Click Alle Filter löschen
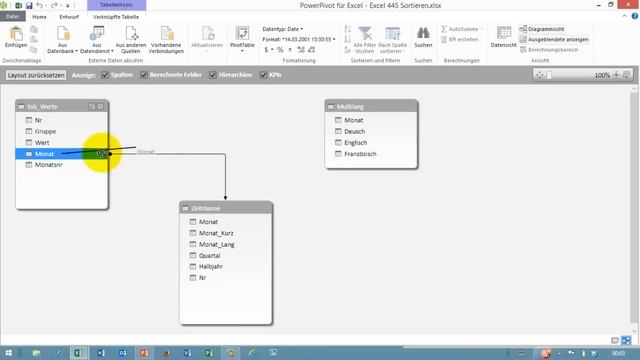 tap(364, 40)
